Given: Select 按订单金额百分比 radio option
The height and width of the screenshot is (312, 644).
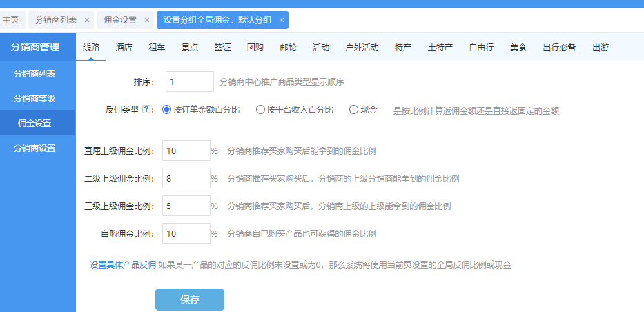Looking at the screenshot, I should click(166, 110).
